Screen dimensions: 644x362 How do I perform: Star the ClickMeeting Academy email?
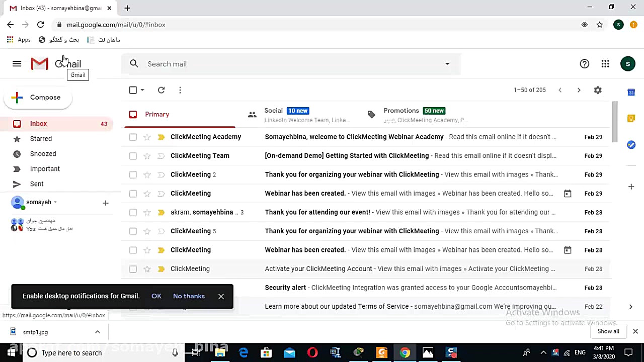[x=147, y=137]
